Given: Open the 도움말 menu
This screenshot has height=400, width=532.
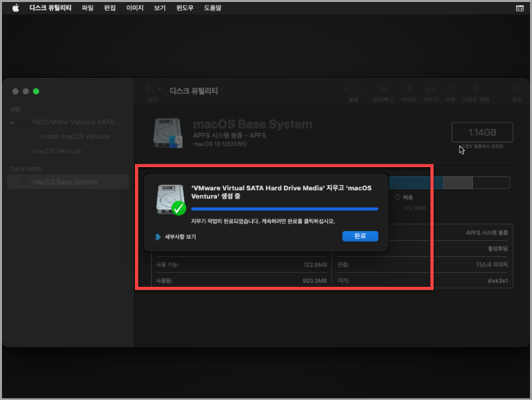Looking at the screenshot, I should (212, 8).
